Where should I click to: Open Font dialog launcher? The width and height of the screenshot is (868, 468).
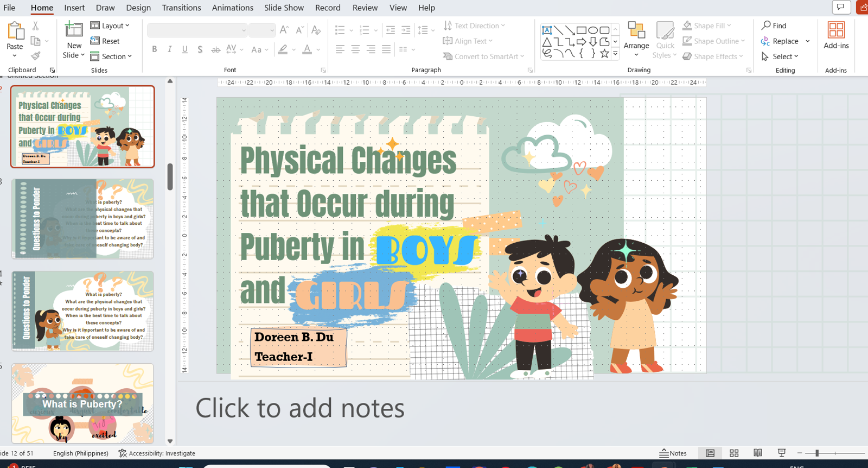pos(323,70)
